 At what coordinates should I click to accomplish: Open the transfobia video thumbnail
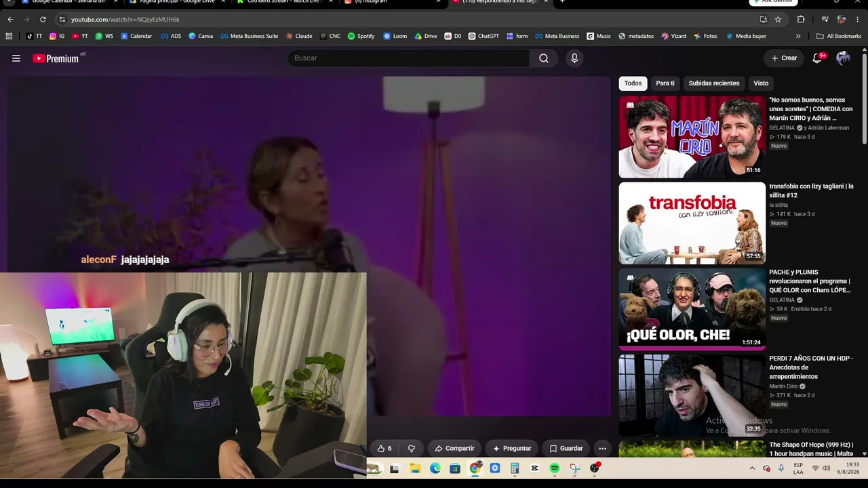[x=692, y=223]
